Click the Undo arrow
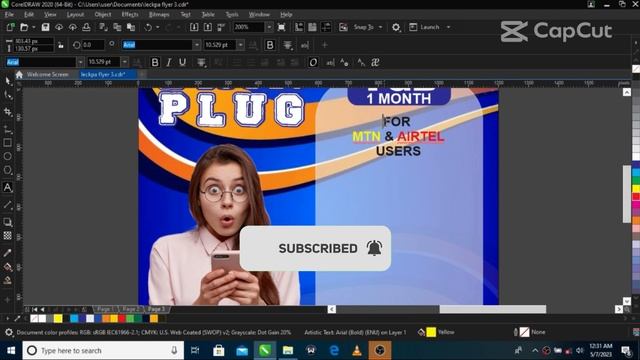 [148, 27]
